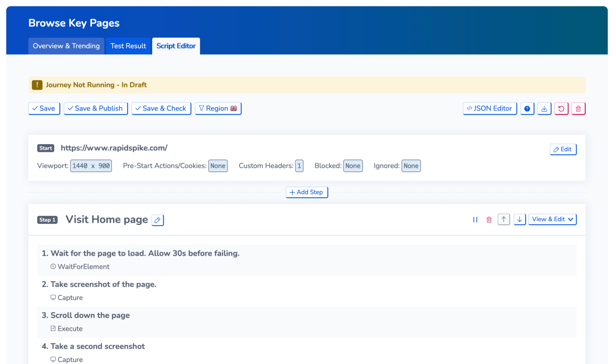Pause Step 1 with the pause icon
The width and height of the screenshot is (614, 364).
pyautogui.click(x=475, y=220)
